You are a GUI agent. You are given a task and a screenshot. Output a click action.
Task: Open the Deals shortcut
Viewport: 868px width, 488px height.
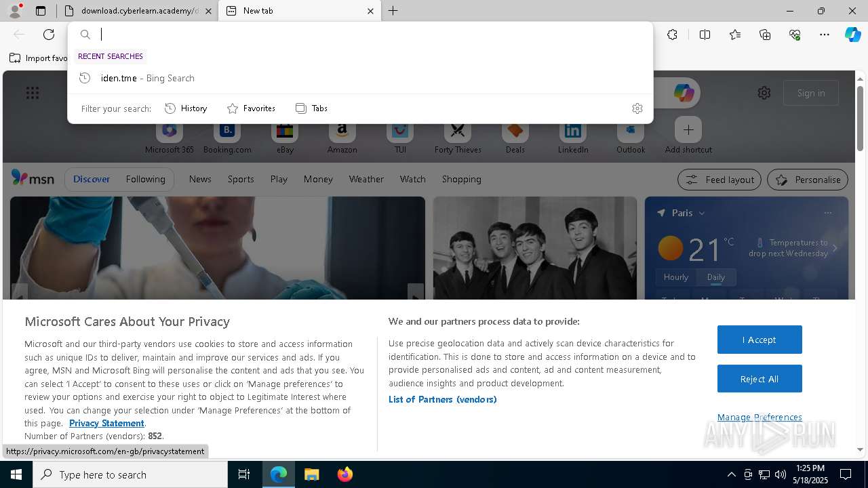(x=515, y=138)
